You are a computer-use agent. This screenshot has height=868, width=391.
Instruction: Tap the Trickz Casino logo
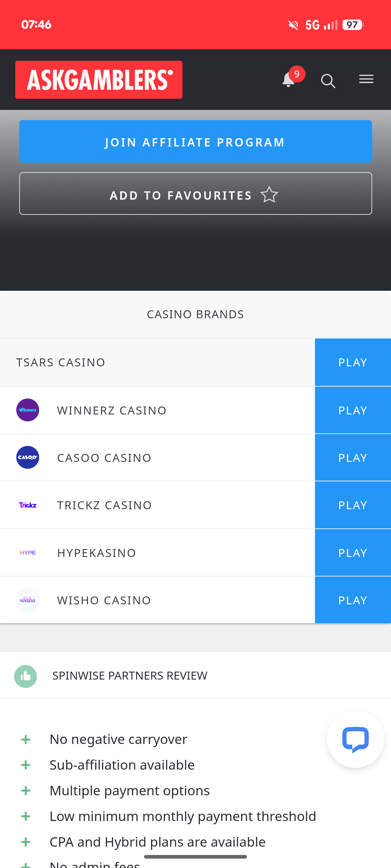click(x=28, y=505)
